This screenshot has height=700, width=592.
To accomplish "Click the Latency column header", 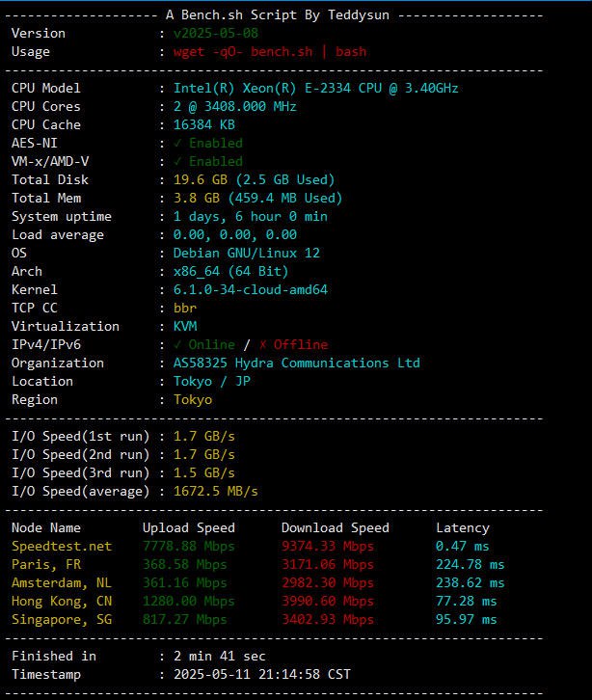I will [x=463, y=527].
